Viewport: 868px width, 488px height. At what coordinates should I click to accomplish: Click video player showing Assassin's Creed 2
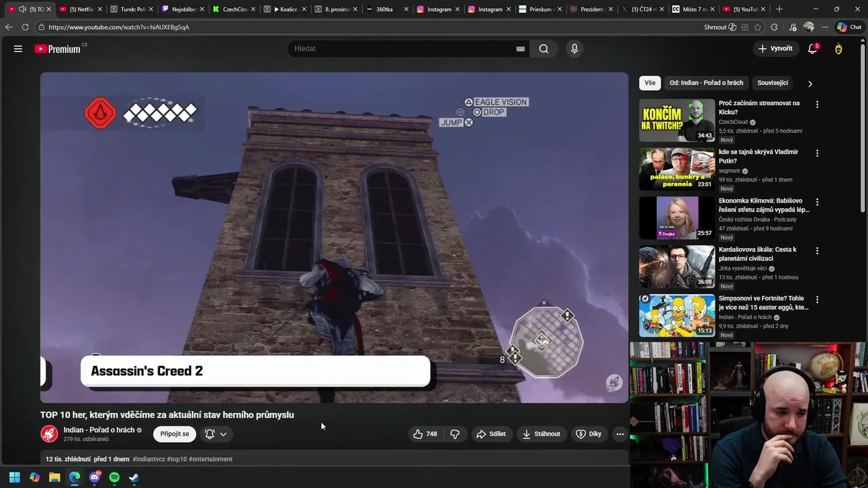click(334, 237)
